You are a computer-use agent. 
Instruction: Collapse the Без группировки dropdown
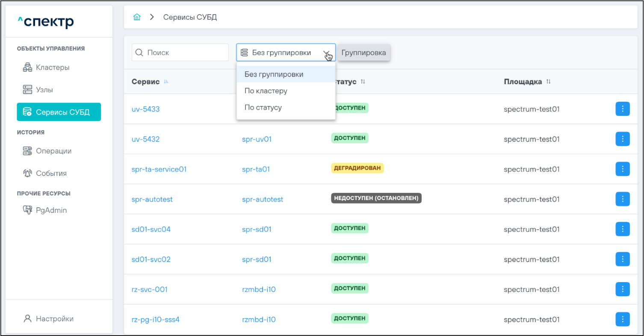327,53
